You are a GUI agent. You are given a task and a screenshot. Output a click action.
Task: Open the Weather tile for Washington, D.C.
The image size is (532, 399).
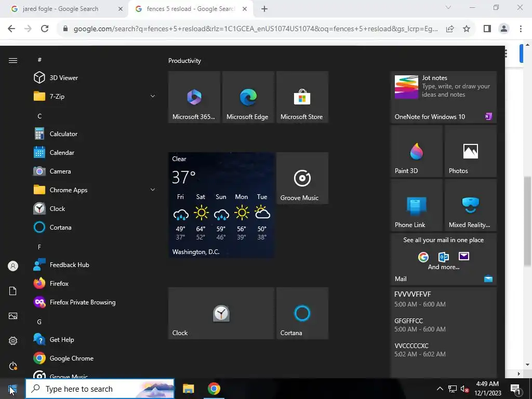[221, 205]
